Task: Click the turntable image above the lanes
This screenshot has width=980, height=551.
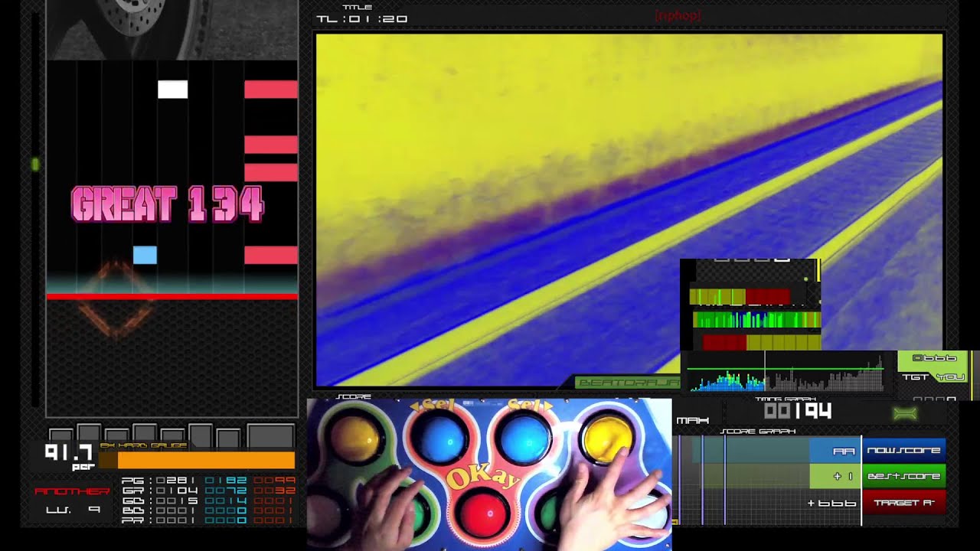Action: (171, 30)
